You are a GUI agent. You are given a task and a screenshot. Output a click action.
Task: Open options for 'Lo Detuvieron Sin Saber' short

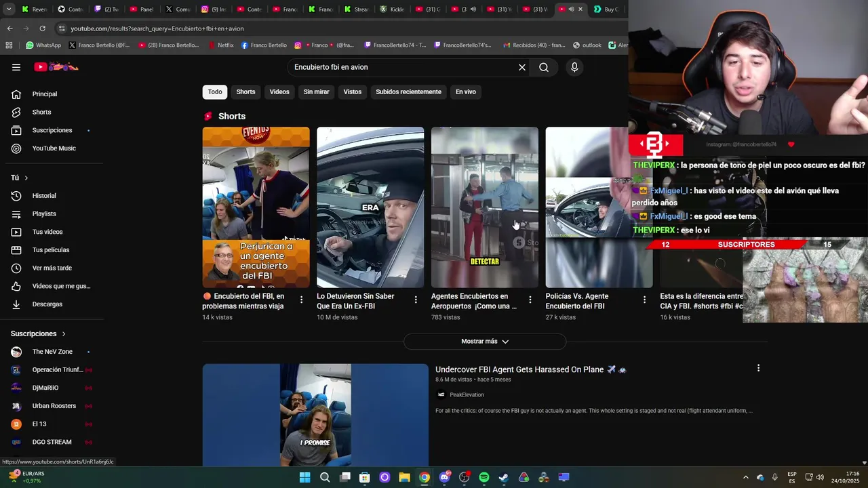pyautogui.click(x=416, y=300)
